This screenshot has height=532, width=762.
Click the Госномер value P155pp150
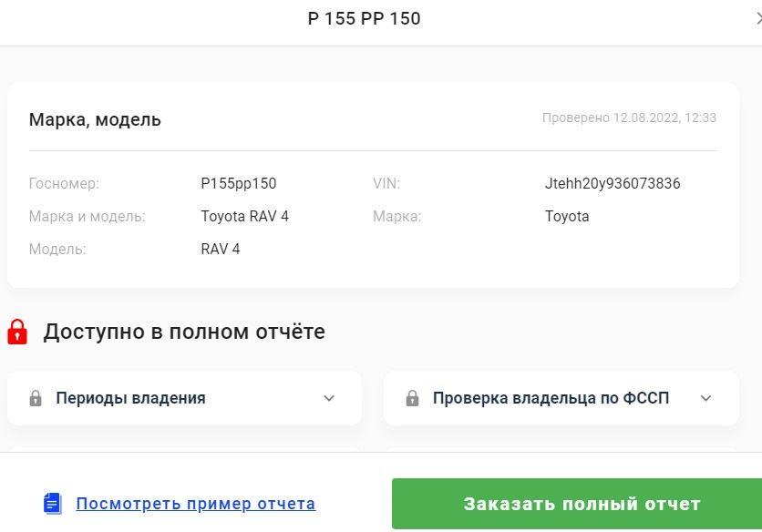(x=238, y=184)
